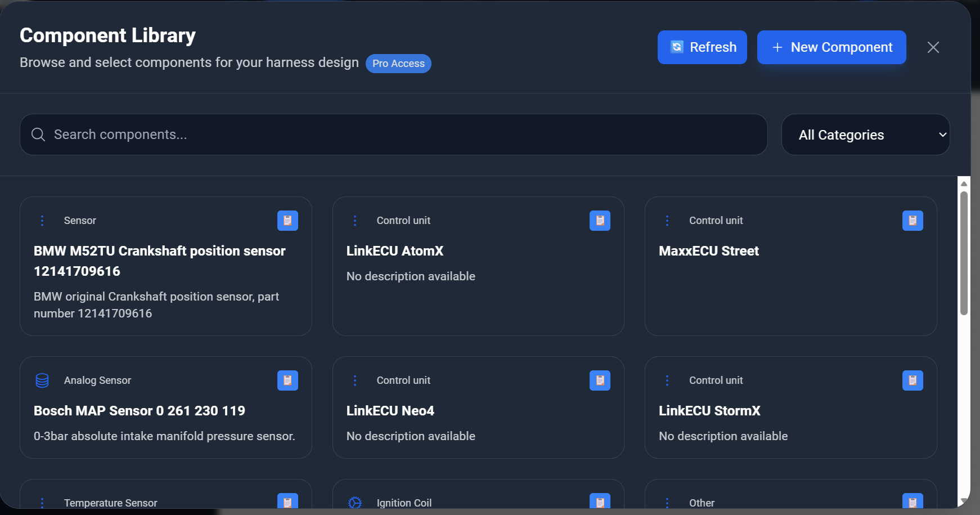Focus the Search components field
The width and height of the screenshot is (980, 515).
[394, 135]
